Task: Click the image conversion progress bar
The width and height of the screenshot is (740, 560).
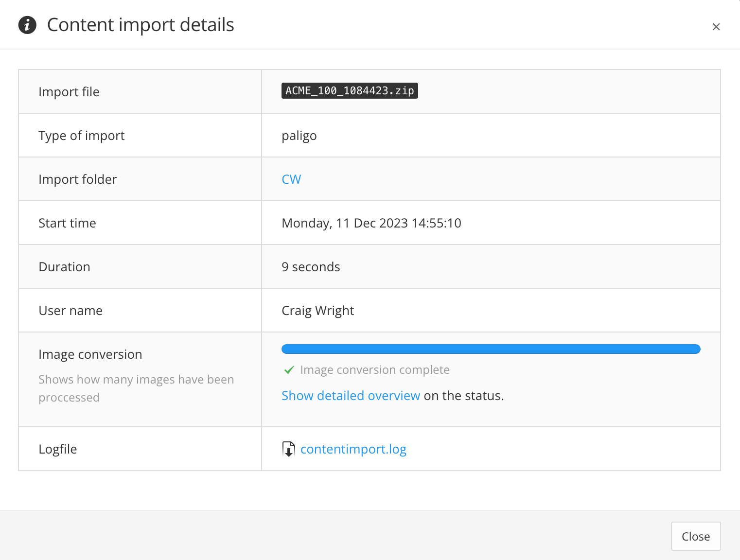Action: [x=491, y=349]
